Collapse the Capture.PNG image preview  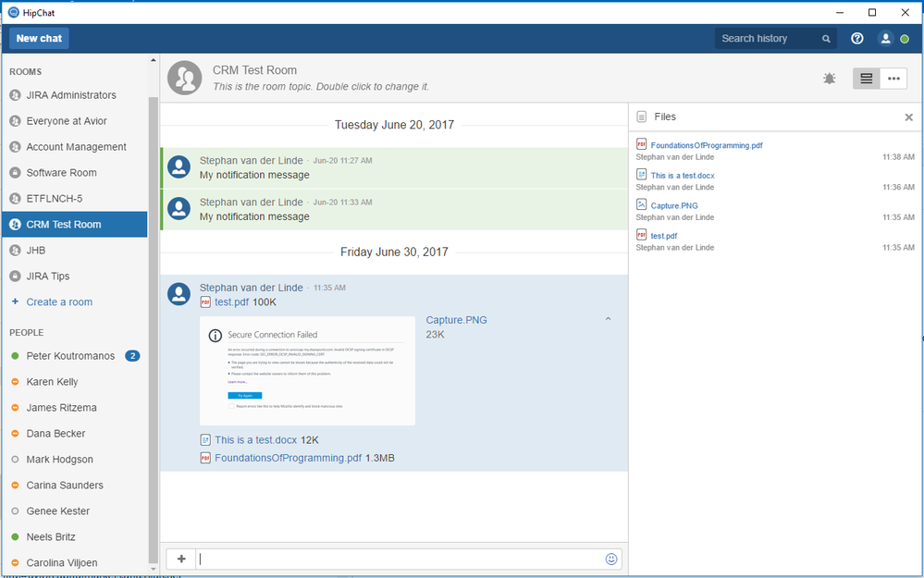(609, 319)
